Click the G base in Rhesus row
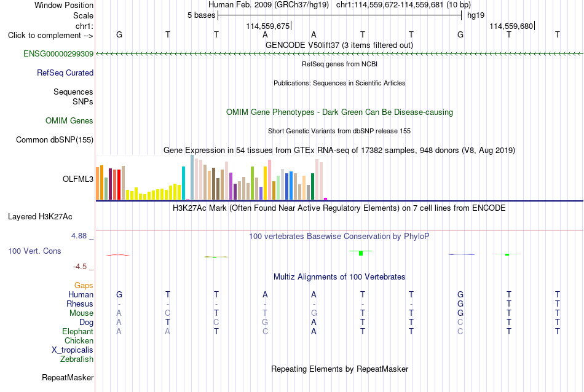584x392 pixels. pyautogui.click(x=460, y=304)
